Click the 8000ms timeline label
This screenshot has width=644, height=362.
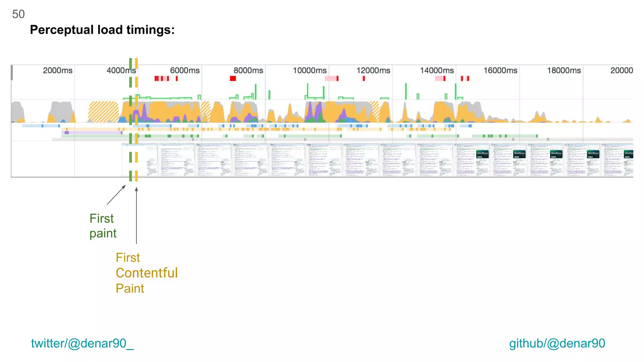coord(248,70)
